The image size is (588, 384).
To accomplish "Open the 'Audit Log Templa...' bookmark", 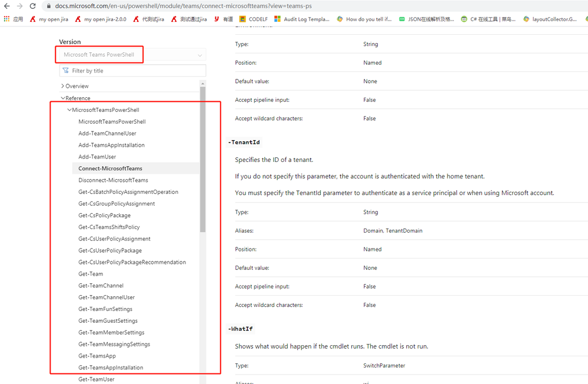I will pos(302,19).
